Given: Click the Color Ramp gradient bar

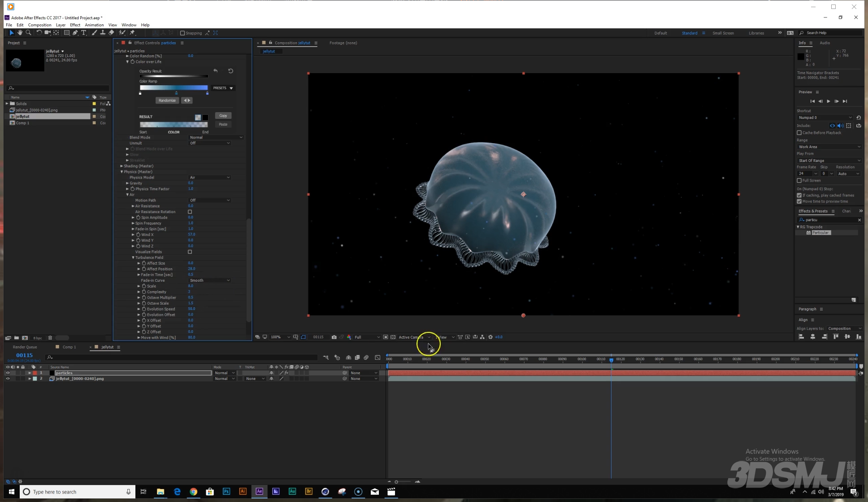Looking at the screenshot, I should pyautogui.click(x=174, y=88).
